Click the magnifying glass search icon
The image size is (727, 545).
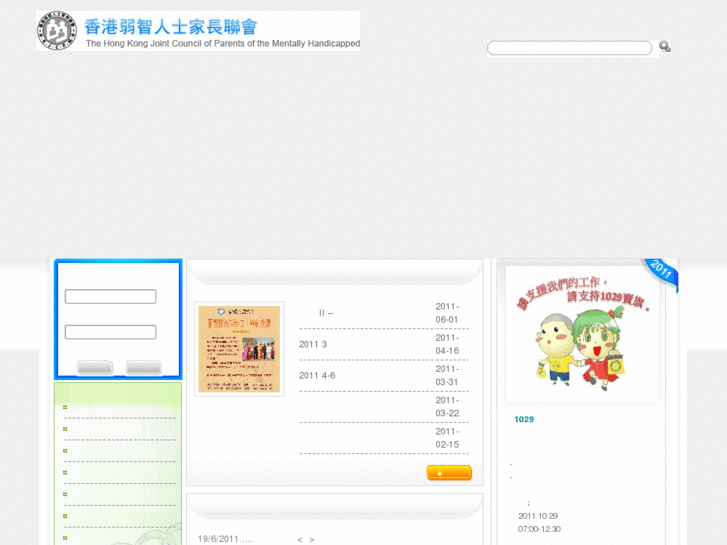[664, 46]
